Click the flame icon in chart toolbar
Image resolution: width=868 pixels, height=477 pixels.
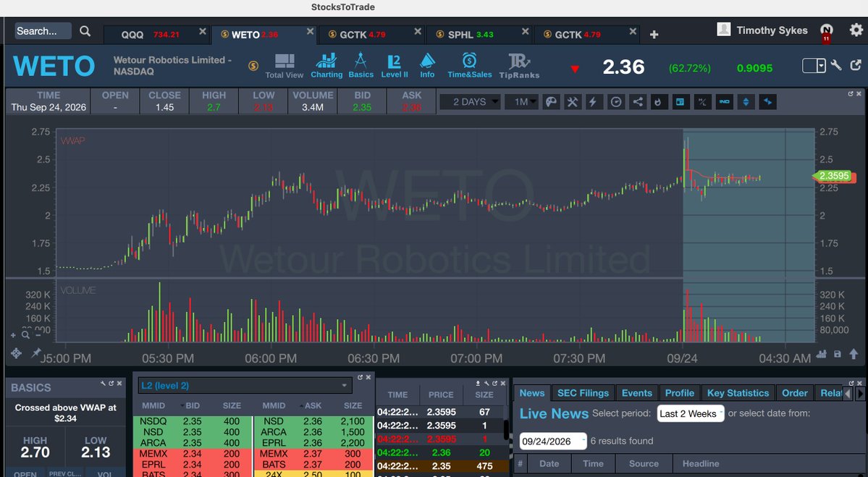(659, 102)
